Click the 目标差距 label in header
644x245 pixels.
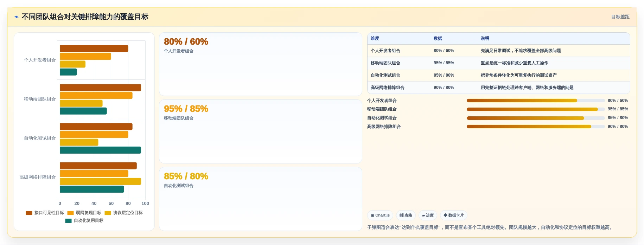pos(620,17)
